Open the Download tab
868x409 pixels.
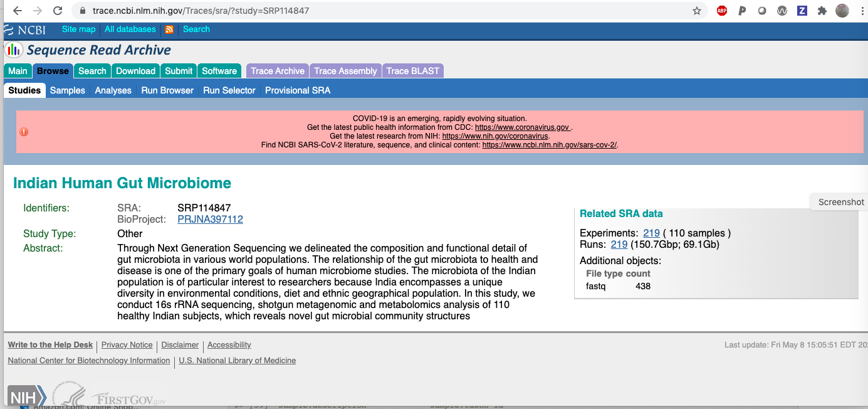(135, 71)
